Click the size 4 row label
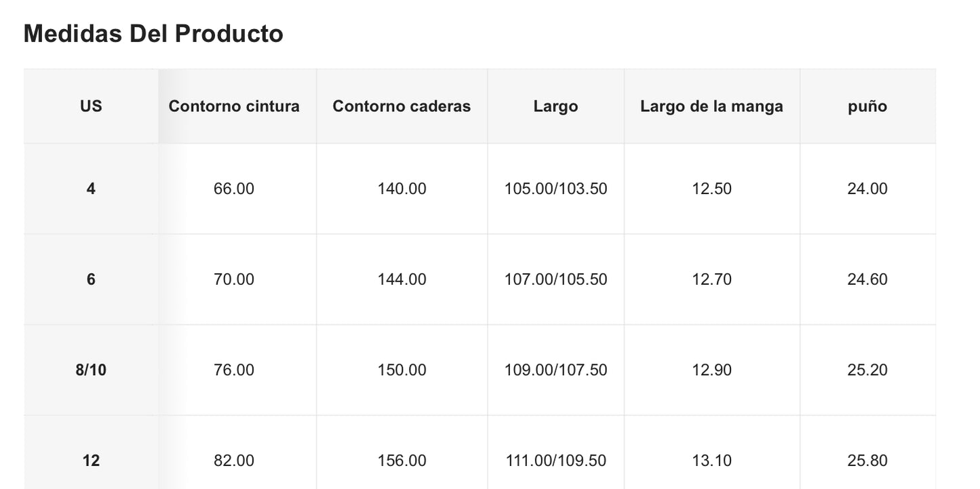 tap(91, 189)
